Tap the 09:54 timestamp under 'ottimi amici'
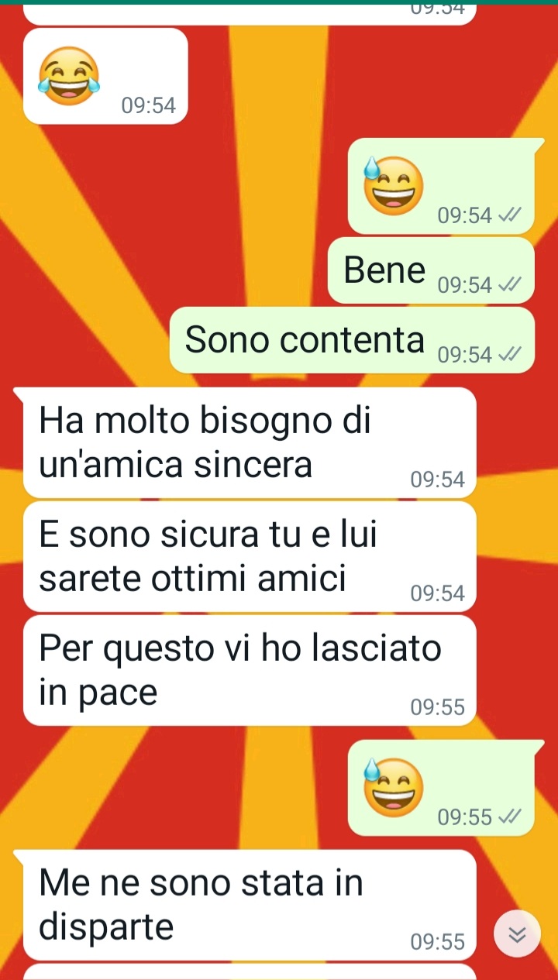The height and width of the screenshot is (980, 558). (438, 594)
